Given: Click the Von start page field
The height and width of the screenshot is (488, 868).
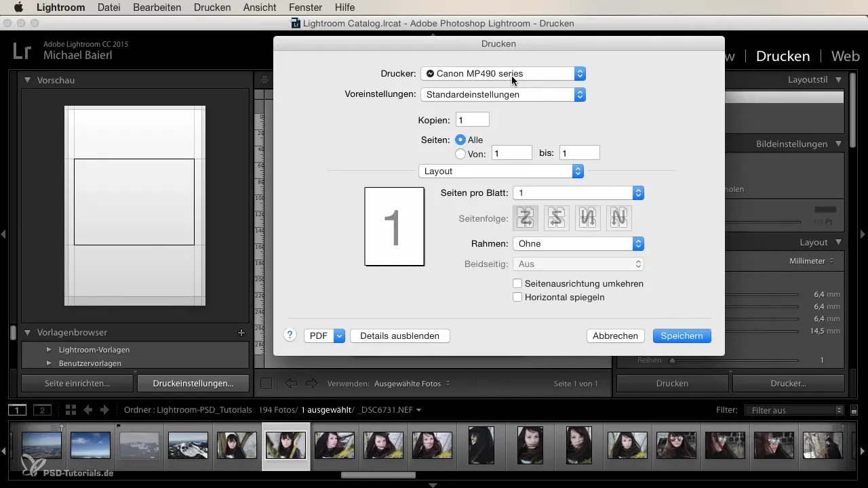Looking at the screenshot, I should pos(511,153).
